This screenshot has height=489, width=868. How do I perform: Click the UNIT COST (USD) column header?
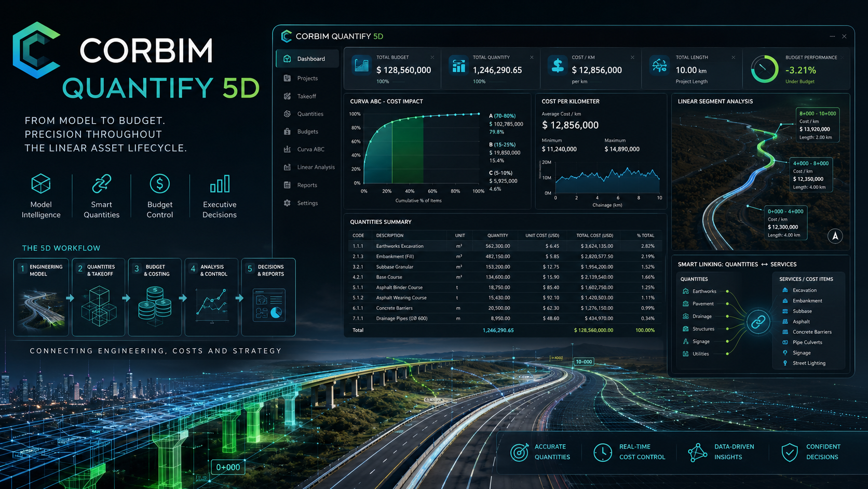(x=542, y=235)
